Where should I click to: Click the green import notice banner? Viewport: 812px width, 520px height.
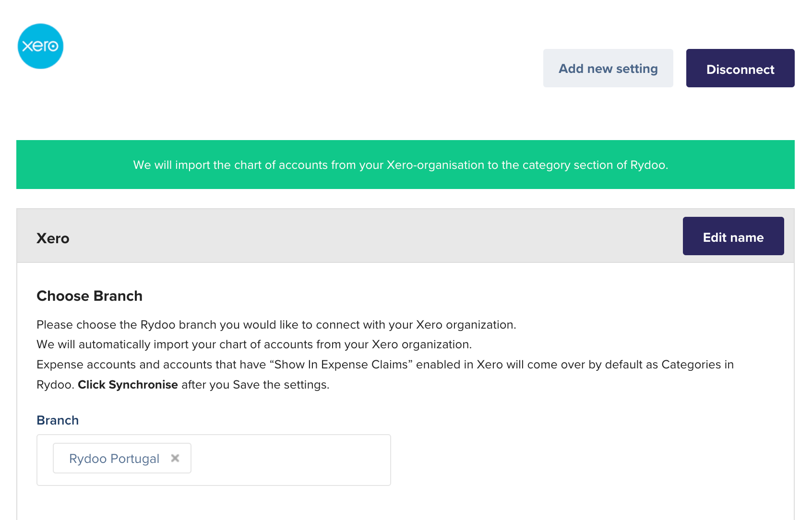tap(406, 165)
